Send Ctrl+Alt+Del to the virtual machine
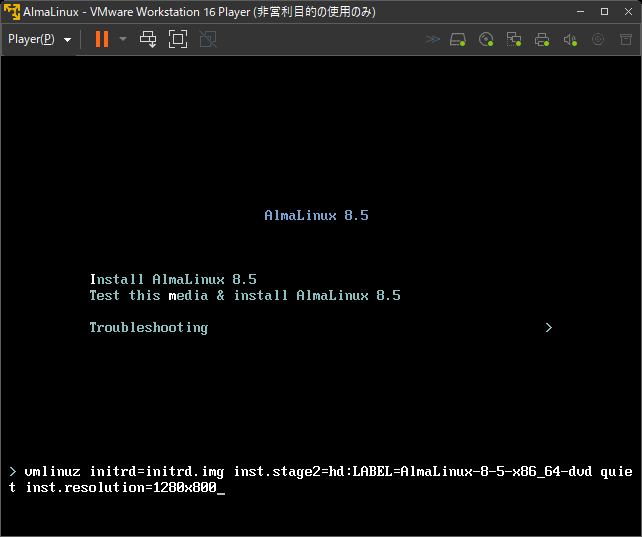The image size is (642, 537). pos(148,39)
